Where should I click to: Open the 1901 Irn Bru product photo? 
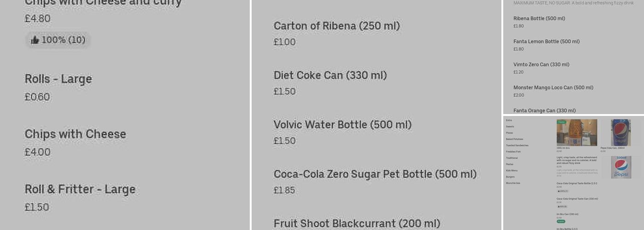pyautogui.click(x=577, y=132)
